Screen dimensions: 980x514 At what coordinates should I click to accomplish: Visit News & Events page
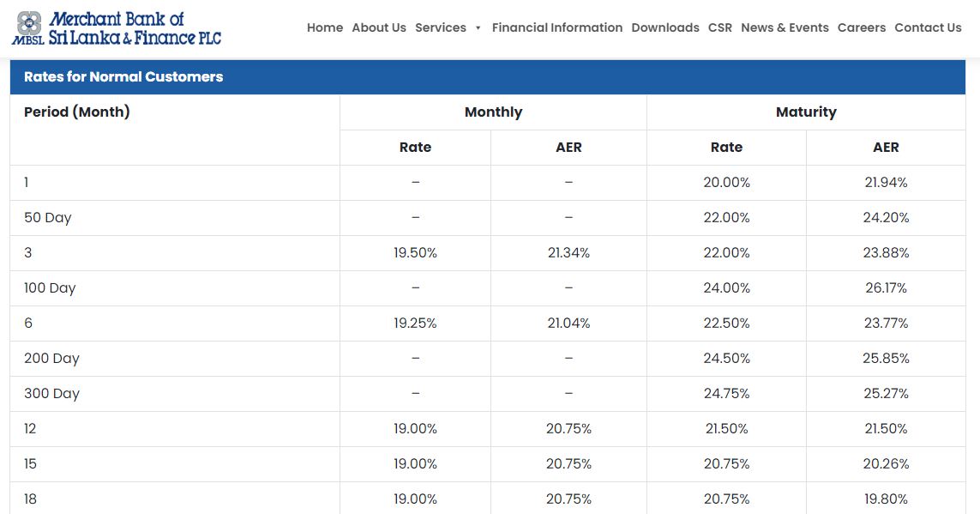pyautogui.click(x=785, y=27)
